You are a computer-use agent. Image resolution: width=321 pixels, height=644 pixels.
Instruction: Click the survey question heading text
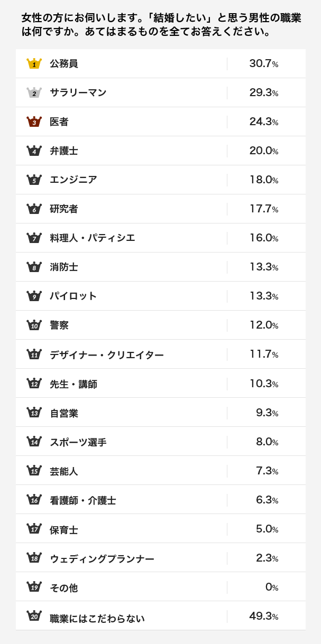coord(161,25)
